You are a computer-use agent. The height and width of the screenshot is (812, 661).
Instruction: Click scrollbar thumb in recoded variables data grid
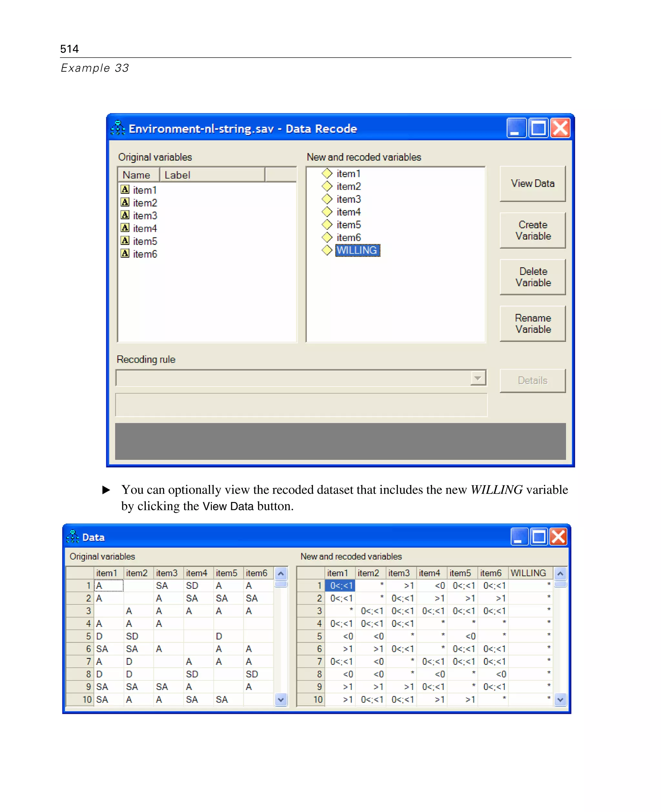(x=560, y=584)
